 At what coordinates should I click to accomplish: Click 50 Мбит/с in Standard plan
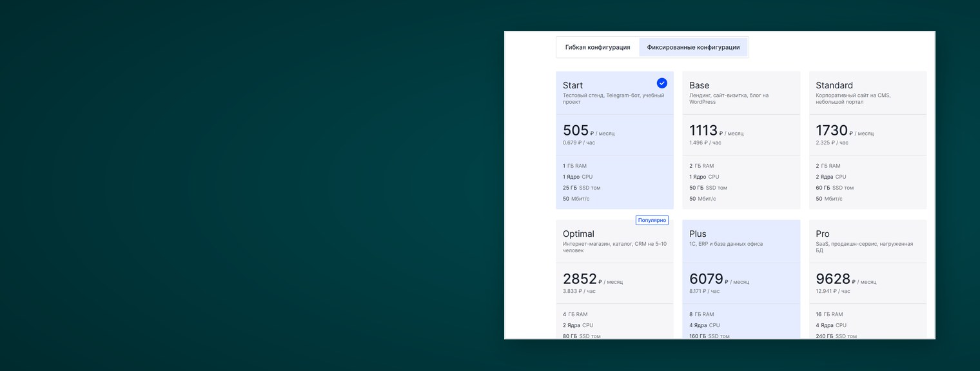829,199
